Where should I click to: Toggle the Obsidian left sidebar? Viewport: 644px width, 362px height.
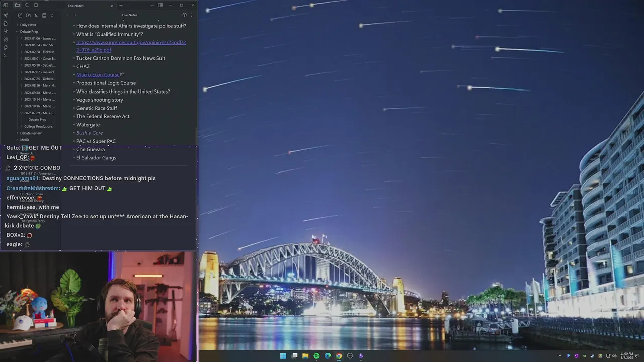[6, 5]
